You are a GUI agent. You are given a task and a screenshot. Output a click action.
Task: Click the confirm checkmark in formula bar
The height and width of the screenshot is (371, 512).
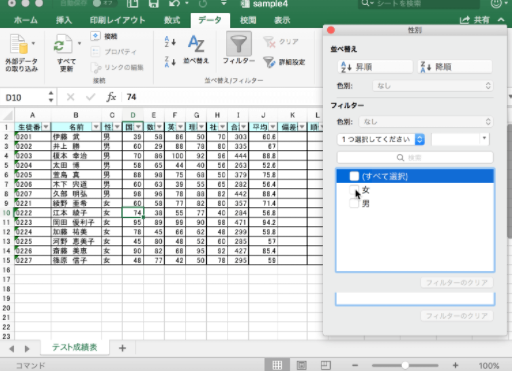[x=90, y=97]
